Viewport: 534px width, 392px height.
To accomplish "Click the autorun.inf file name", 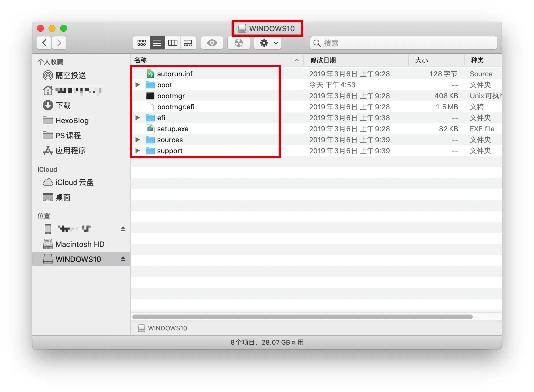I will tap(175, 74).
